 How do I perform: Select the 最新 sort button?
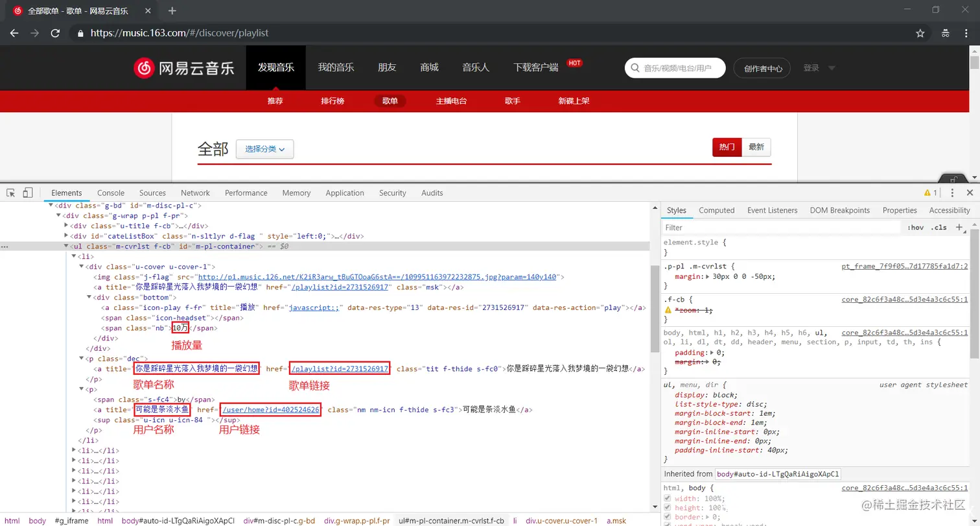click(x=756, y=147)
